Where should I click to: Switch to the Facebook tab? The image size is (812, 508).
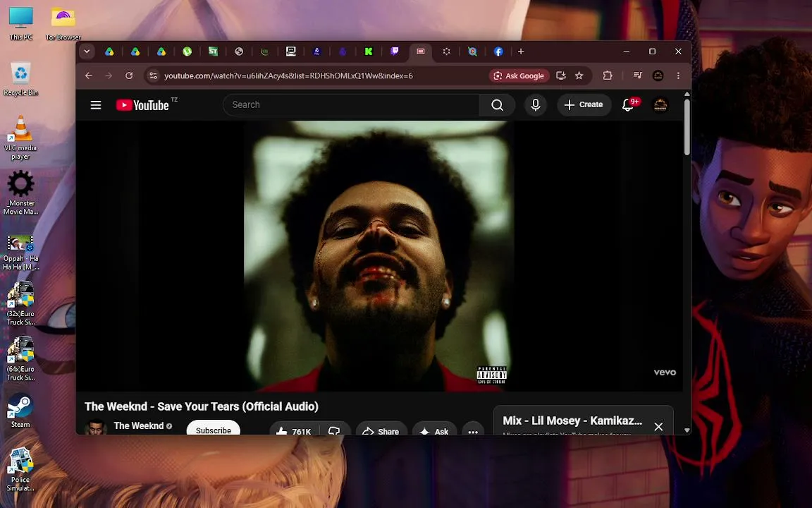tap(498, 52)
